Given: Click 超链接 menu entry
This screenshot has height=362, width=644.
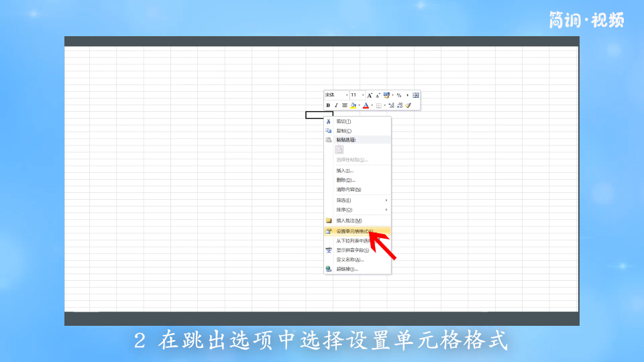Looking at the screenshot, I should [x=347, y=269].
